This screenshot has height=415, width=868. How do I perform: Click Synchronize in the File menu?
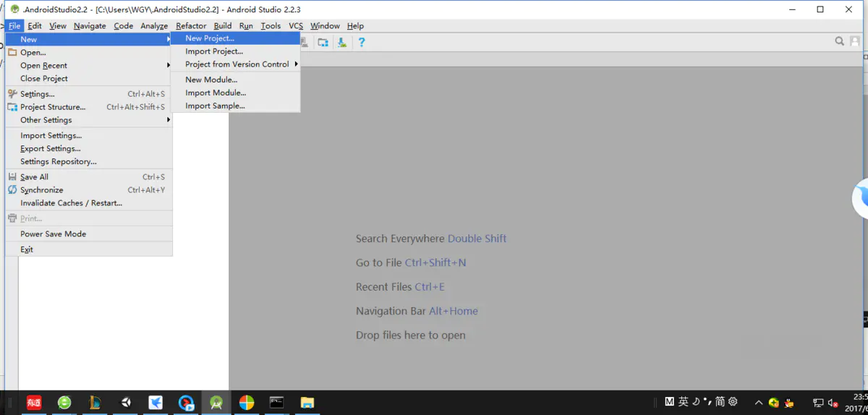(89, 190)
